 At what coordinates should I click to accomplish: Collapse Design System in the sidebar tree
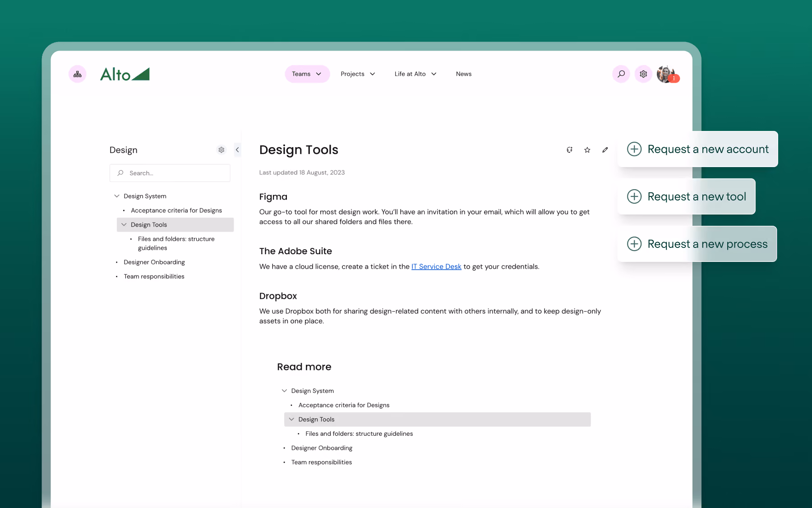[117, 196]
